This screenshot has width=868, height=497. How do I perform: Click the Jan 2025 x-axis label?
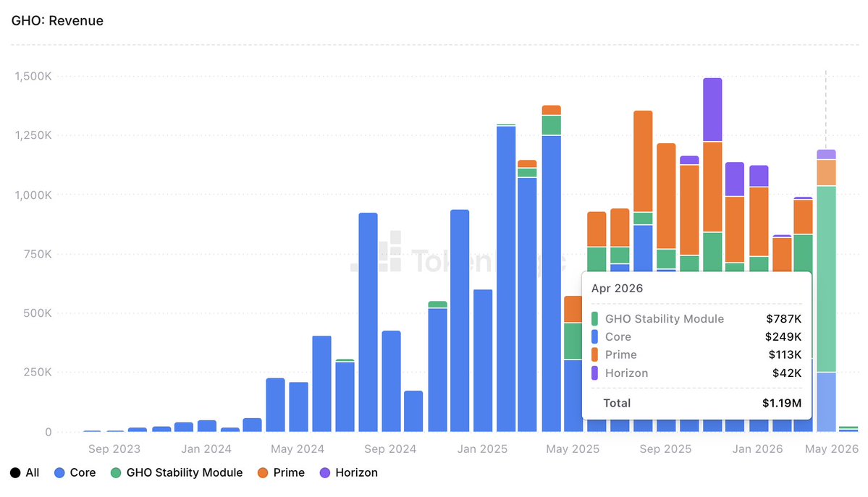[x=482, y=449]
